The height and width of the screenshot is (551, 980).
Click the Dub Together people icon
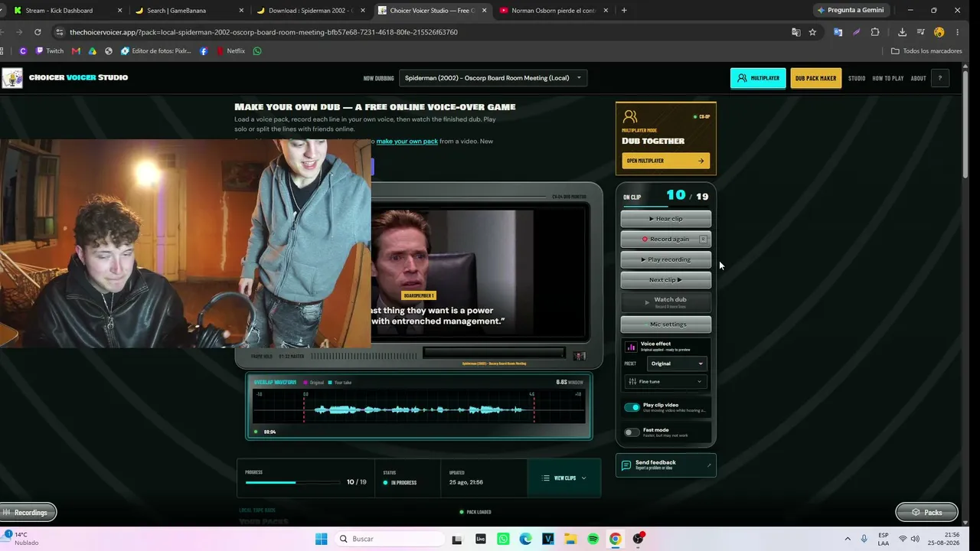point(630,116)
